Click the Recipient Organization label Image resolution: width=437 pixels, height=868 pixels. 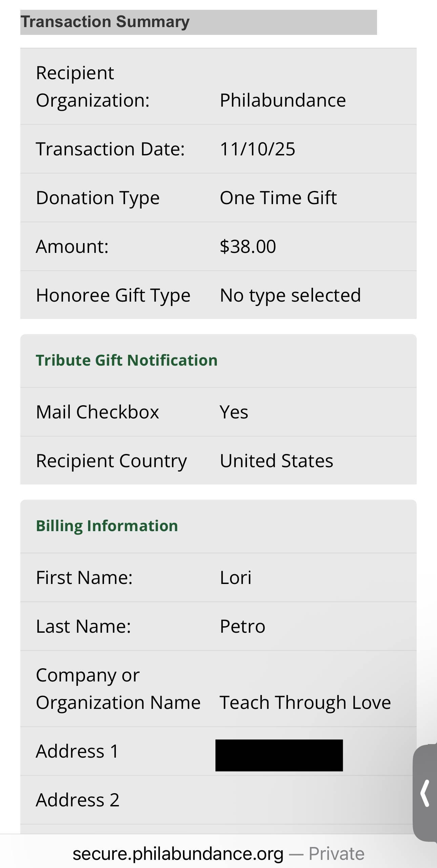[92, 87]
